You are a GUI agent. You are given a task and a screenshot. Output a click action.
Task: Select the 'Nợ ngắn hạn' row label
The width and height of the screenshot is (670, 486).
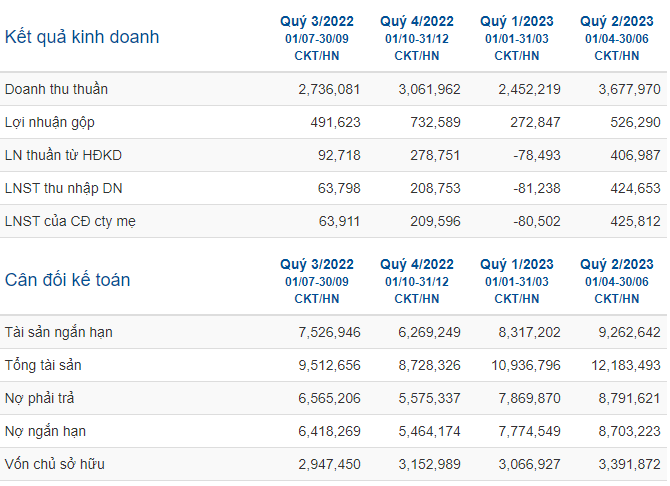pyautogui.click(x=45, y=431)
